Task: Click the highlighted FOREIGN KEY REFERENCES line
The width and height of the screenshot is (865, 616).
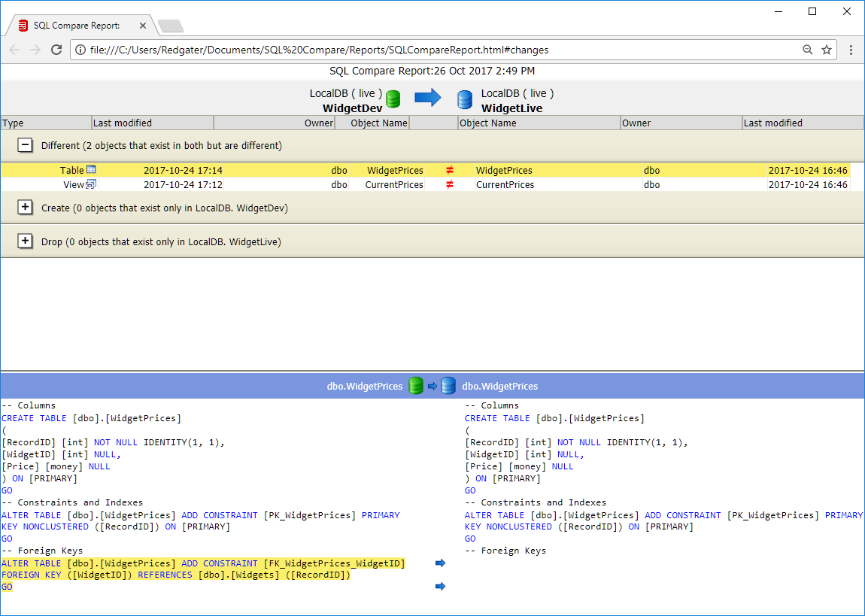Action: (176, 575)
